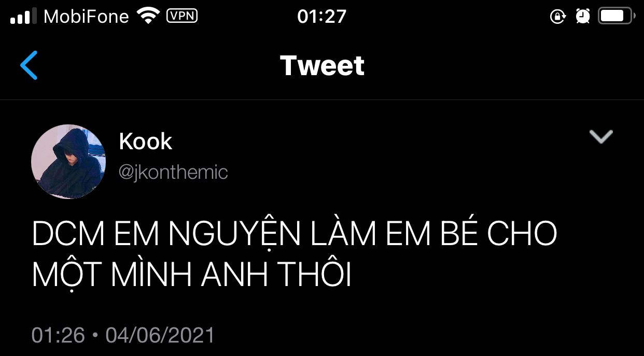Tap the VPN status badge

tap(181, 16)
